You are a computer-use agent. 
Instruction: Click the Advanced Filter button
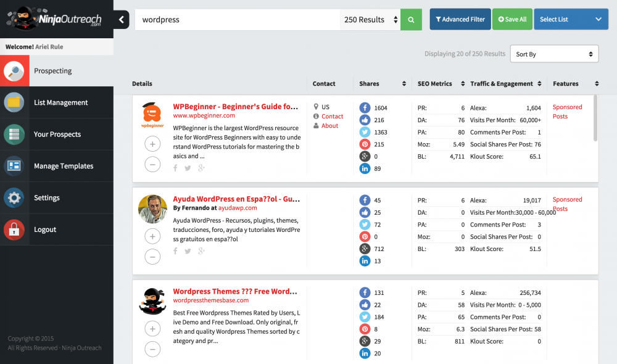[x=460, y=19]
